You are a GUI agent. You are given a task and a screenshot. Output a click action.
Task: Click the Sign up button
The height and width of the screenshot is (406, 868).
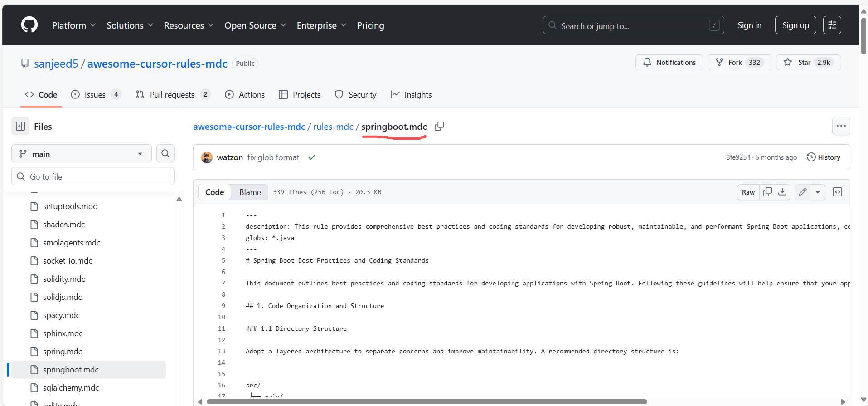coord(795,25)
